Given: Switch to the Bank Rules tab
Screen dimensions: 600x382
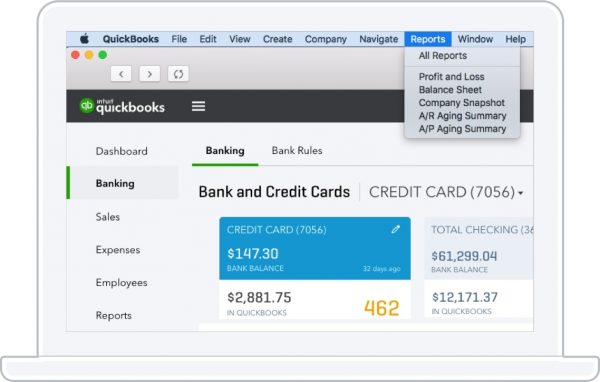Looking at the screenshot, I should click(x=297, y=150).
